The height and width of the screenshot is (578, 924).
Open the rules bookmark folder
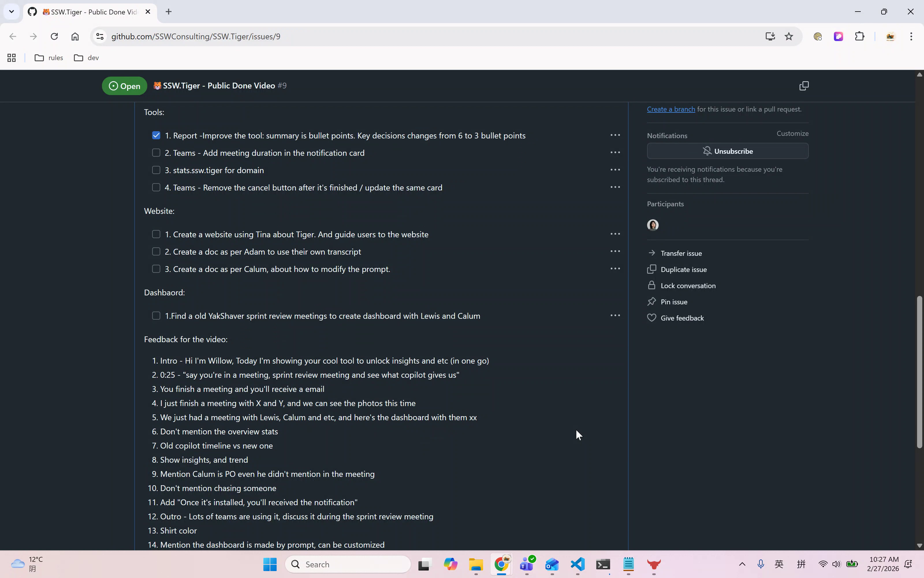(x=49, y=58)
